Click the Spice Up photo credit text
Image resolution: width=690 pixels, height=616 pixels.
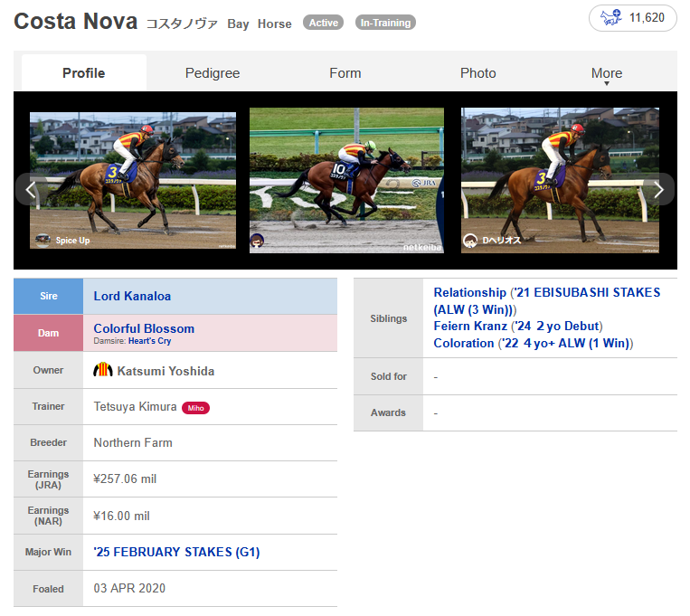click(x=72, y=241)
